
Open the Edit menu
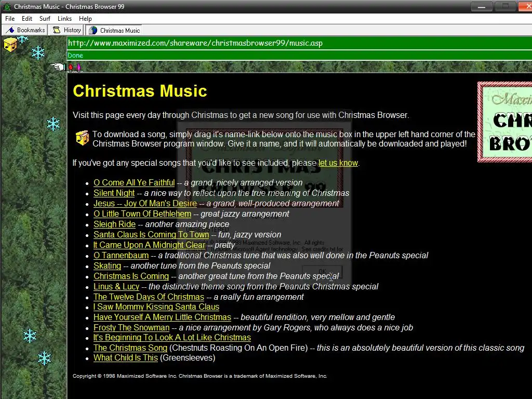click(x=27, y=19)
